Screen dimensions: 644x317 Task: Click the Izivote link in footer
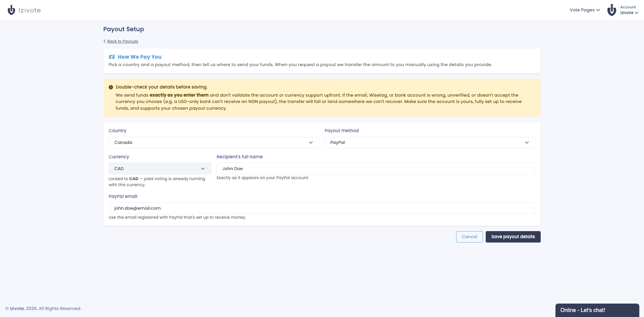point(17,309)
